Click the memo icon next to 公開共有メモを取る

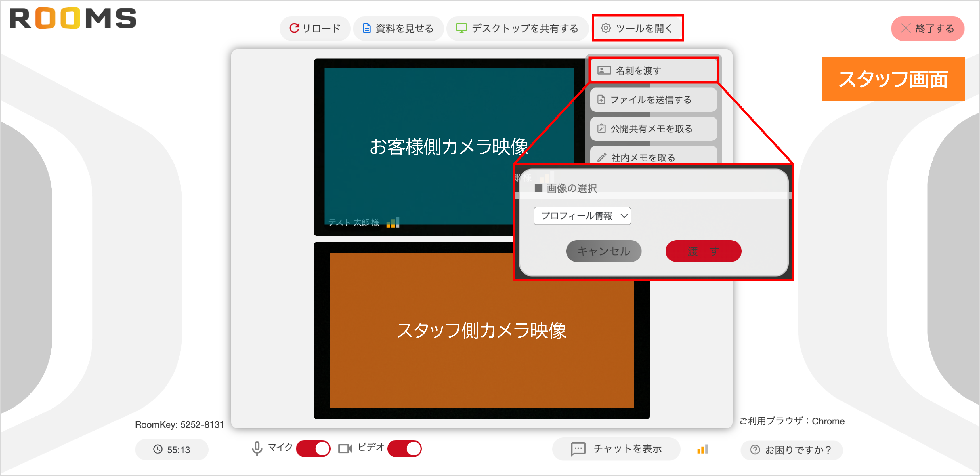(601, 129)
